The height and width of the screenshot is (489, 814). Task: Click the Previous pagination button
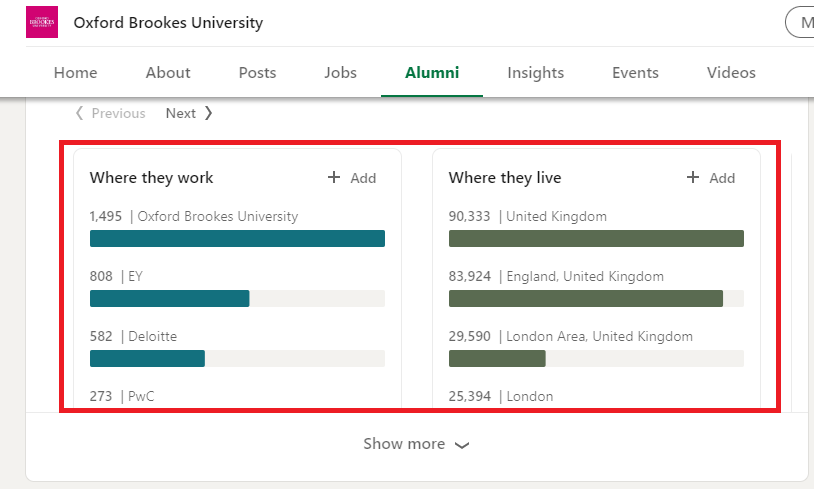pyautogui.click(x=111, y=113)
